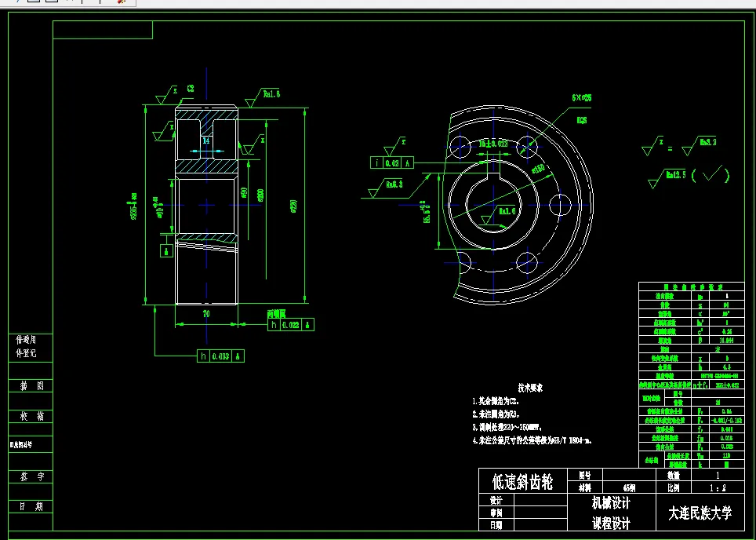Select the 校描 cell in left margin
756x540 pixels.
click(31, 416)
